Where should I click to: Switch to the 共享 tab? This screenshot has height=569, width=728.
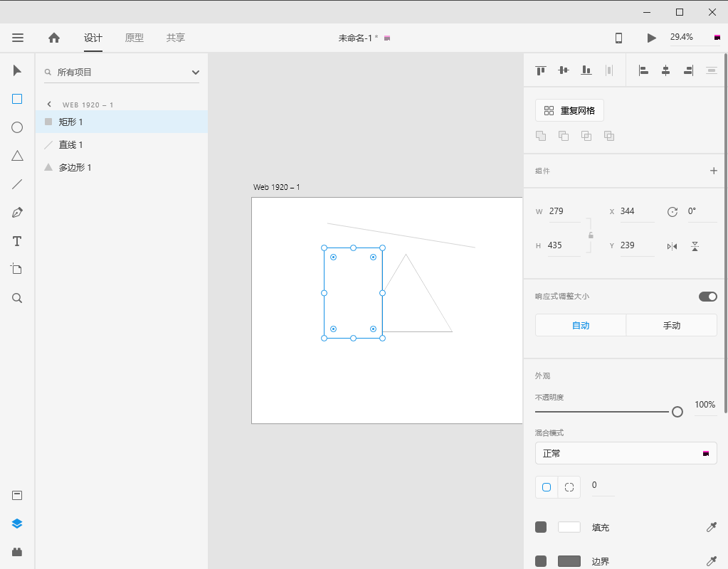pos(176,38)
